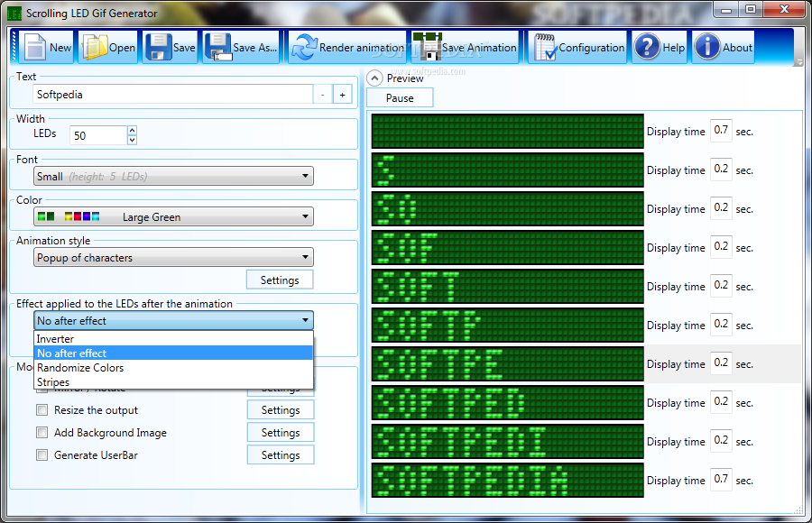This screenshot has height=523, width=812.
Task: Edit display time of the S frame
Action: coord(721,170)
